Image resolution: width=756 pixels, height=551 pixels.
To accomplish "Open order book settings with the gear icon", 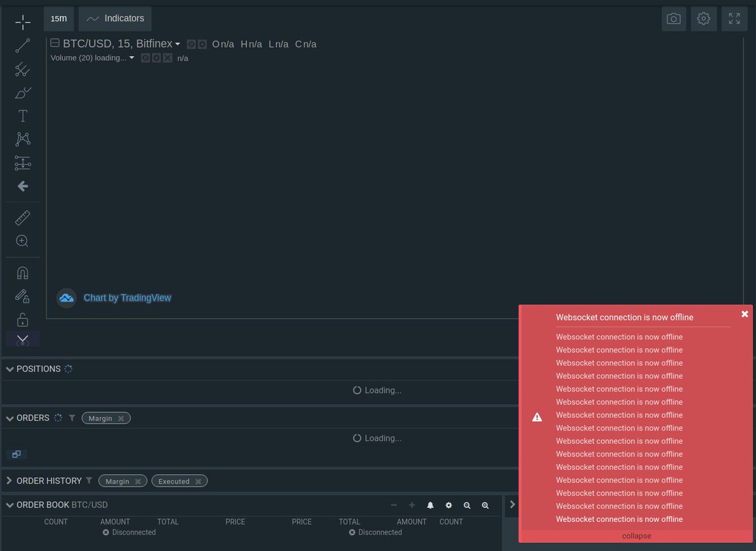I will click(x=449, y=505).
